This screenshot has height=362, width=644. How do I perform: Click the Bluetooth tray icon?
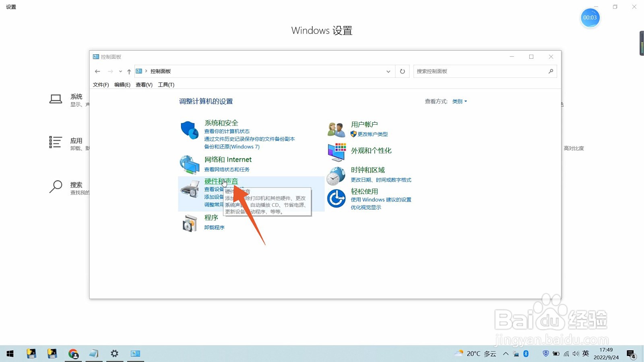click(x=526, y=354)
